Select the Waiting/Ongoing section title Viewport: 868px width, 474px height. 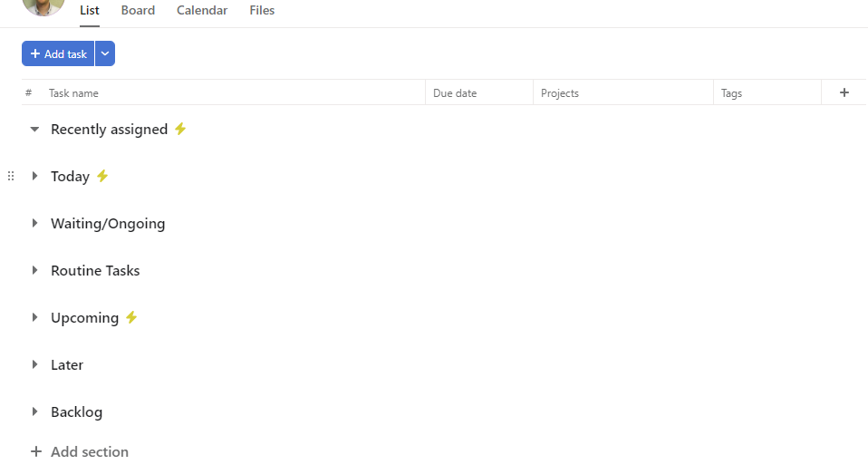[108, 224]
